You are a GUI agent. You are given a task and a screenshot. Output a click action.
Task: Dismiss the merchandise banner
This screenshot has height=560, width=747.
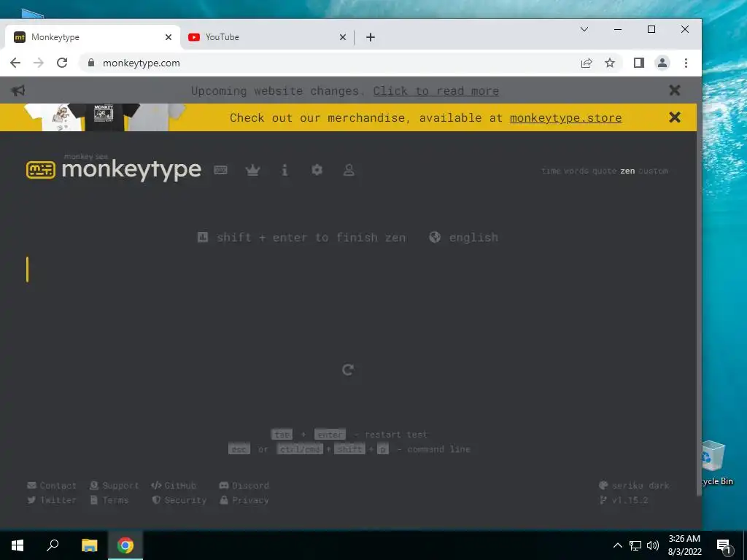click(x=675, y=117)
